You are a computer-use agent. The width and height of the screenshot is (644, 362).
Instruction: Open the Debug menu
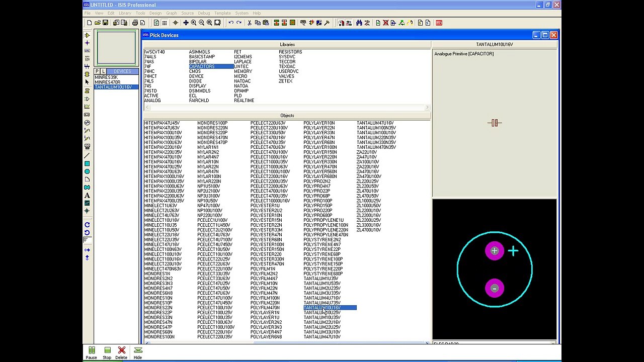tap(204, 13)
